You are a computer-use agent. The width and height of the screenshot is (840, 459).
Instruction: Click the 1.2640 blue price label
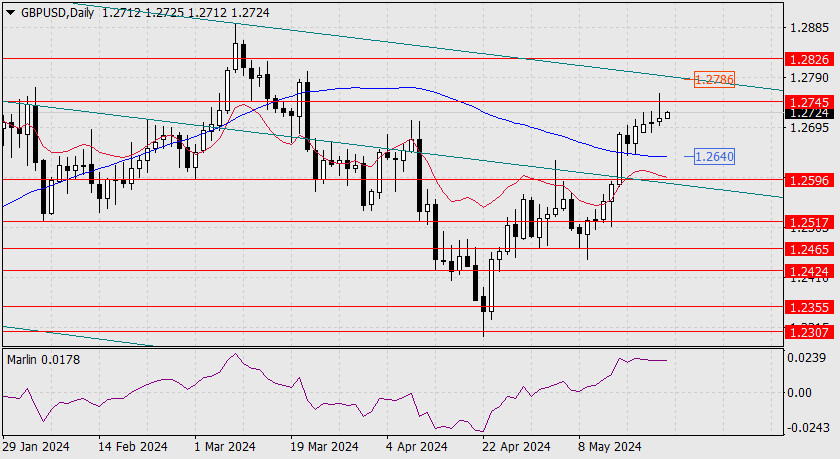(x=714, y=156)
